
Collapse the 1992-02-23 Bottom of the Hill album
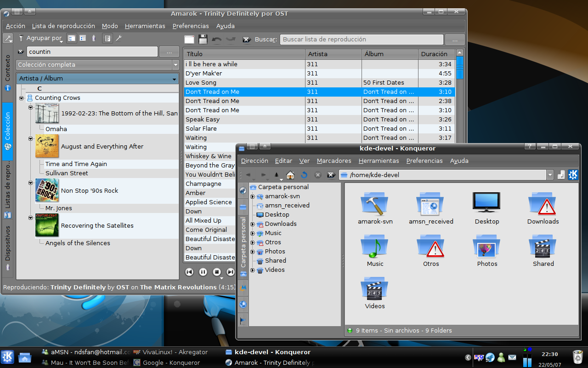point(31,107)
